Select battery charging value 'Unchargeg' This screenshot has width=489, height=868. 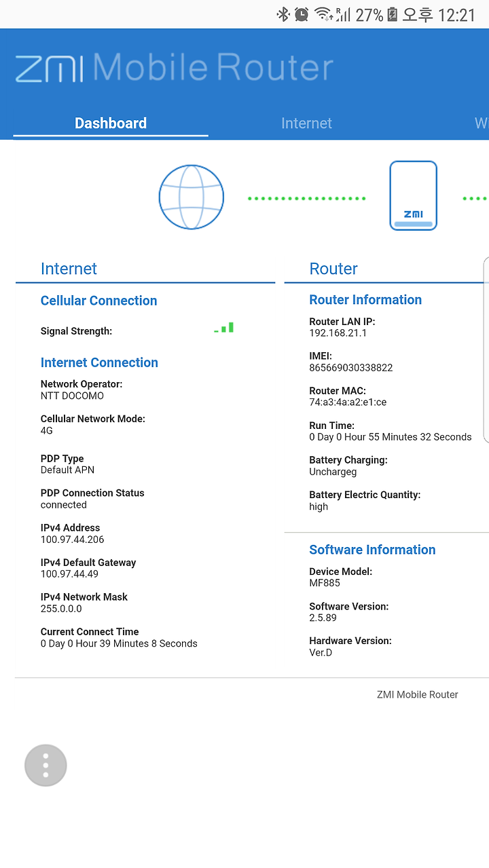coord(333,472)
